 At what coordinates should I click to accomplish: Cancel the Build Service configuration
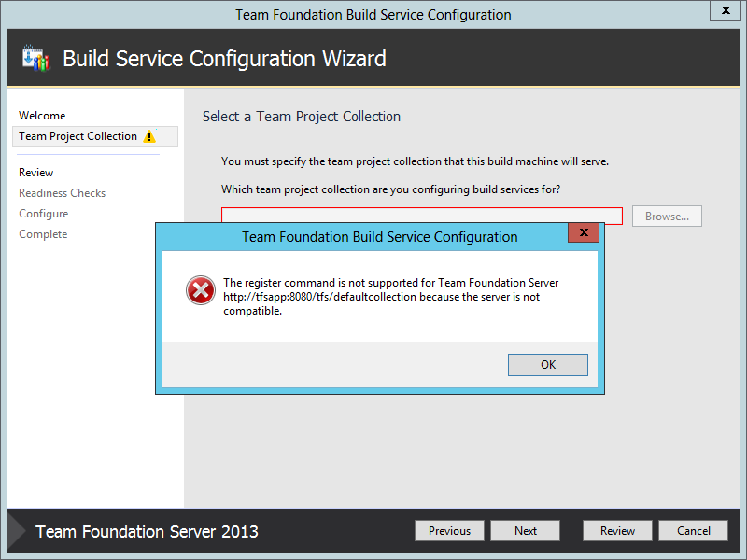coord(693,530)
